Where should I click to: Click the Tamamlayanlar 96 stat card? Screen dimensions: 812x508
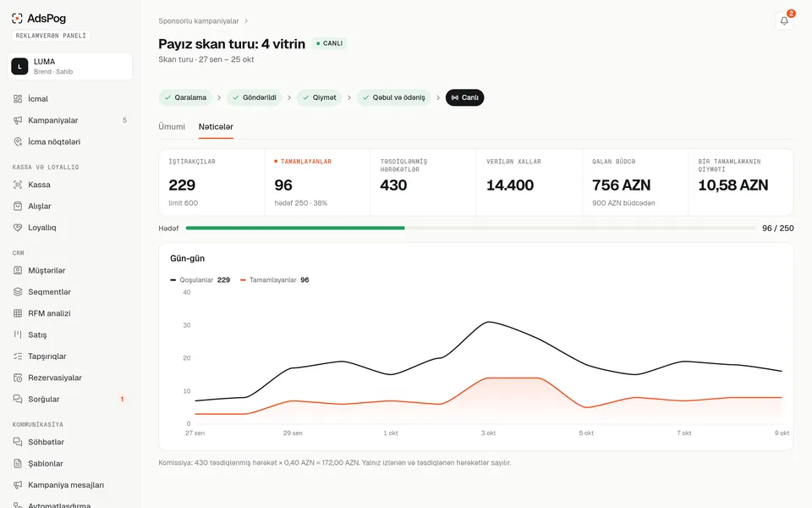coord(317,183)
